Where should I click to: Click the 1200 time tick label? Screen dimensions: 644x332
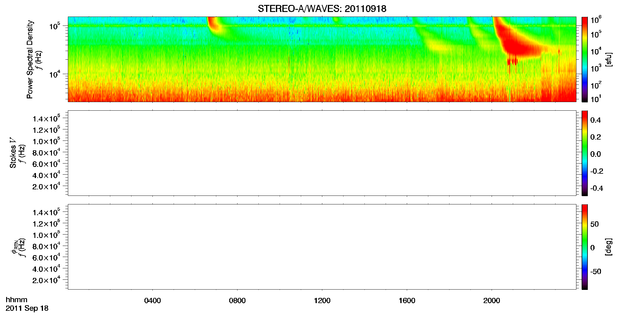(x=322, y=301)
